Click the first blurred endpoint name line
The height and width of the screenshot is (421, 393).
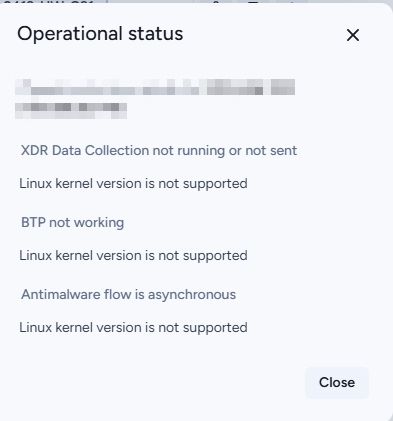tap(155, 87)
